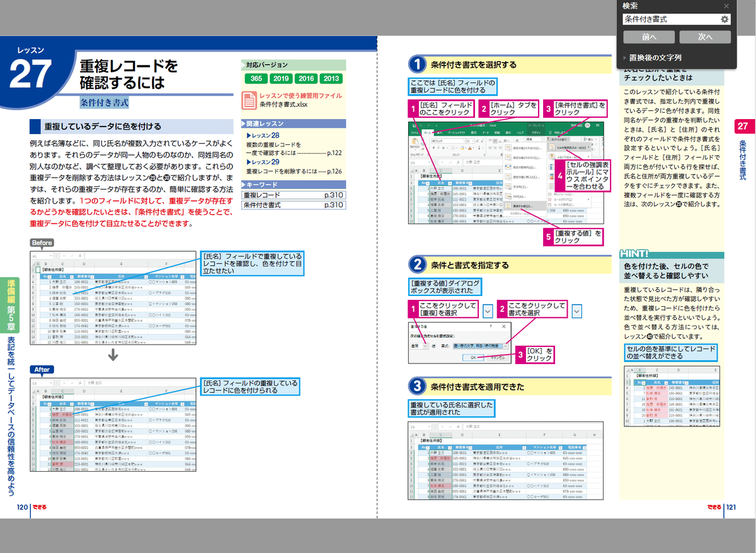Click the 2013 version badge

tap(331, 79)
